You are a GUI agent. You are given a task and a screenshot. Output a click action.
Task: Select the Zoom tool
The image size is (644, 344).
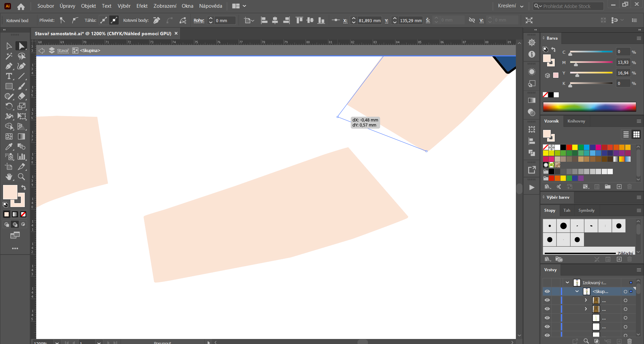(x=21, y=177)
